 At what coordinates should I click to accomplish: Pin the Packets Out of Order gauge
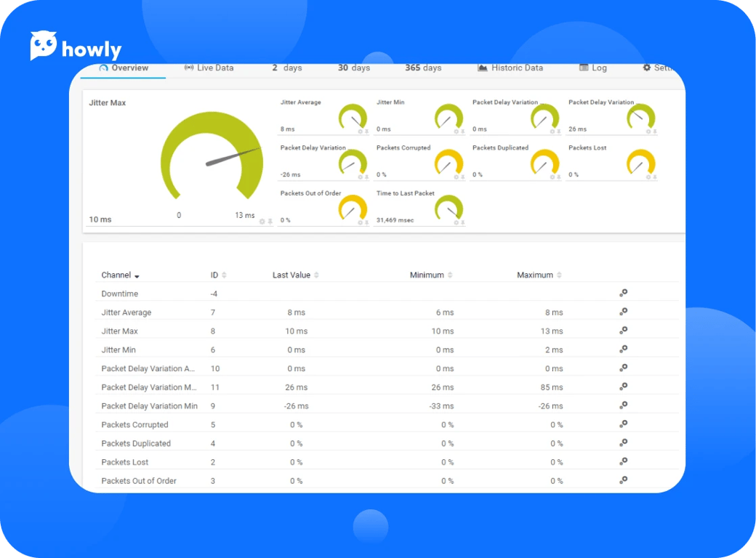click(366, 222)
